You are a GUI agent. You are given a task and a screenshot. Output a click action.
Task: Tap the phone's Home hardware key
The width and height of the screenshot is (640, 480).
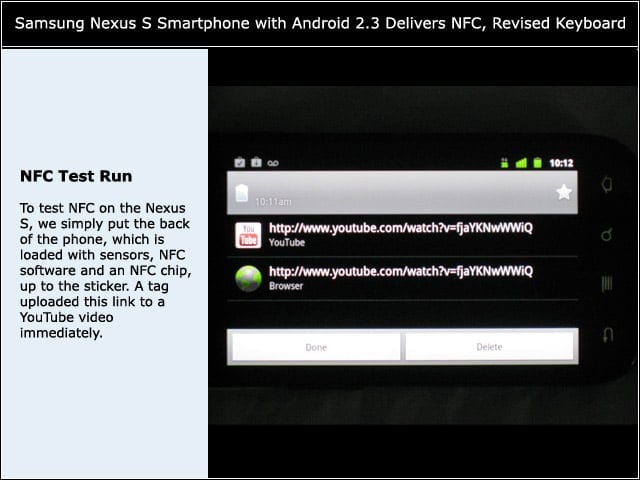click(x=607, y=185)
